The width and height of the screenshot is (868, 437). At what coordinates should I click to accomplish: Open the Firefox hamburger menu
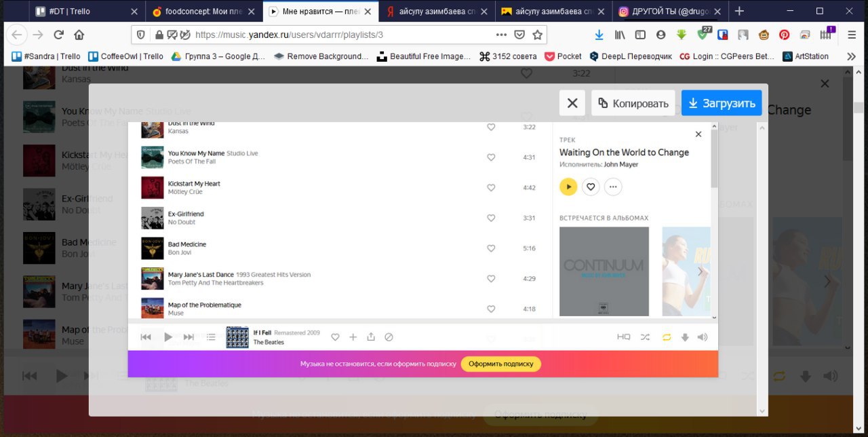point(852,35)
